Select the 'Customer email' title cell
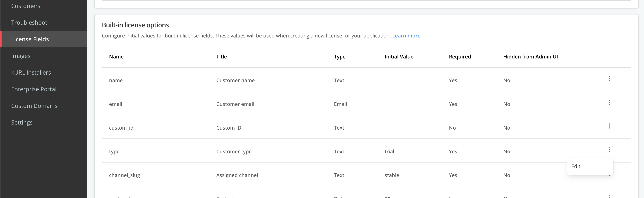 pyautogui.click(x=235, y=104)
